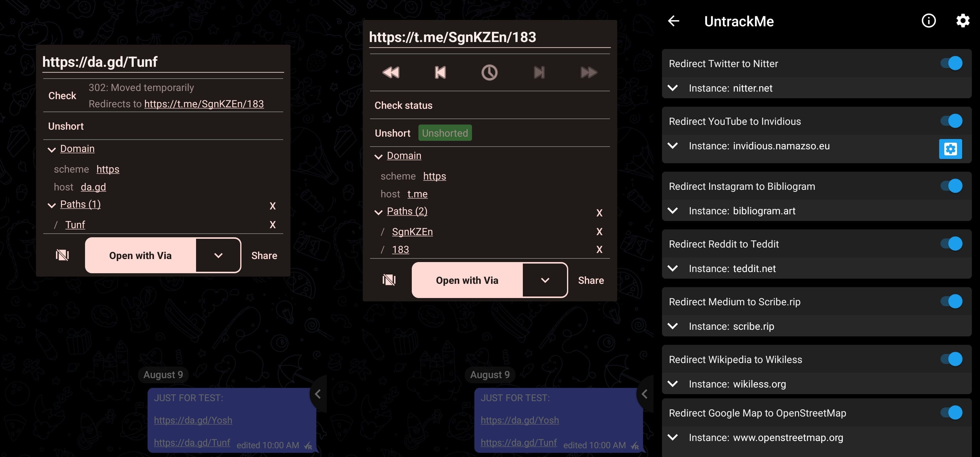Toggle Redirect Medium to Scribe.rip
This screenshot has width=980, height=457.
(x=951, y=301)
